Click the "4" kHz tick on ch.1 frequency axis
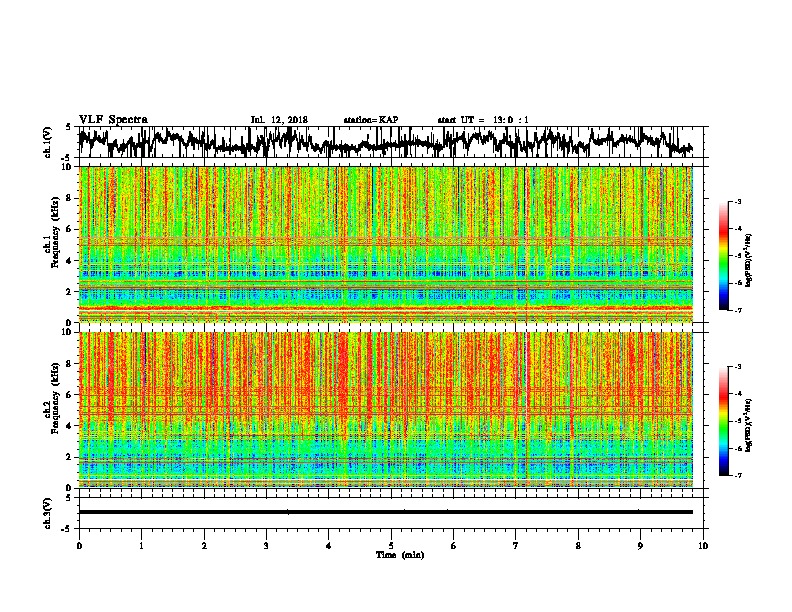792x612 pixels. 69,261
